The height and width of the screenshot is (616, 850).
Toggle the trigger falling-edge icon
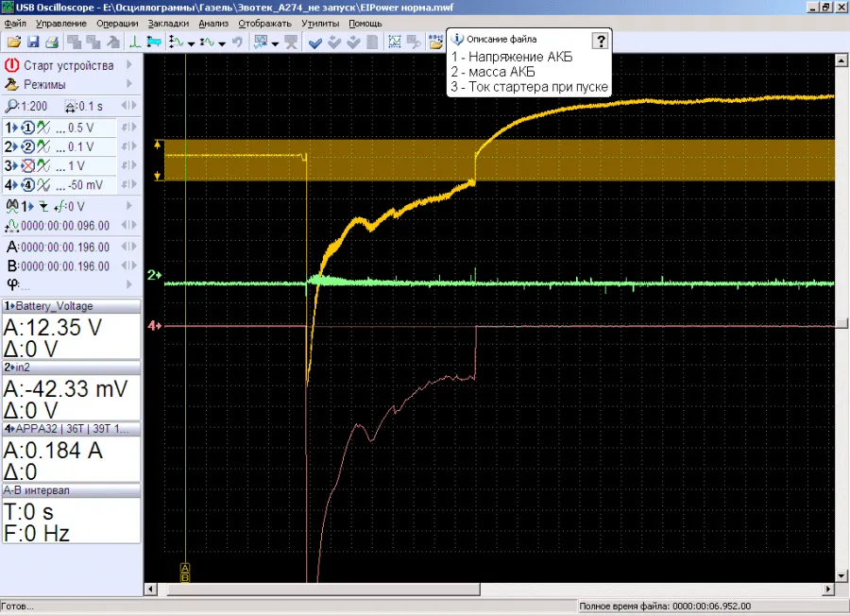[43, 207]
